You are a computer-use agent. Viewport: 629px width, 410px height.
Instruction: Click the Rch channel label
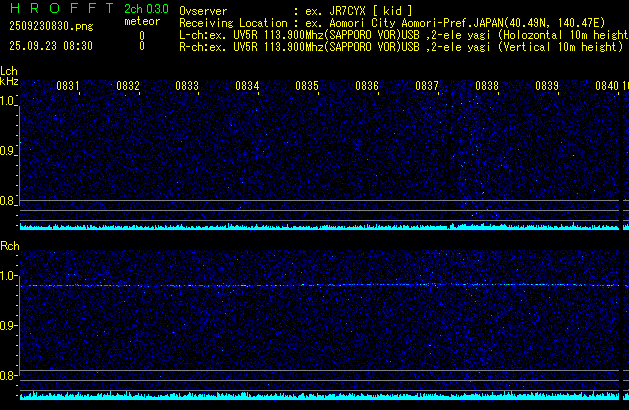click(9, 245)
